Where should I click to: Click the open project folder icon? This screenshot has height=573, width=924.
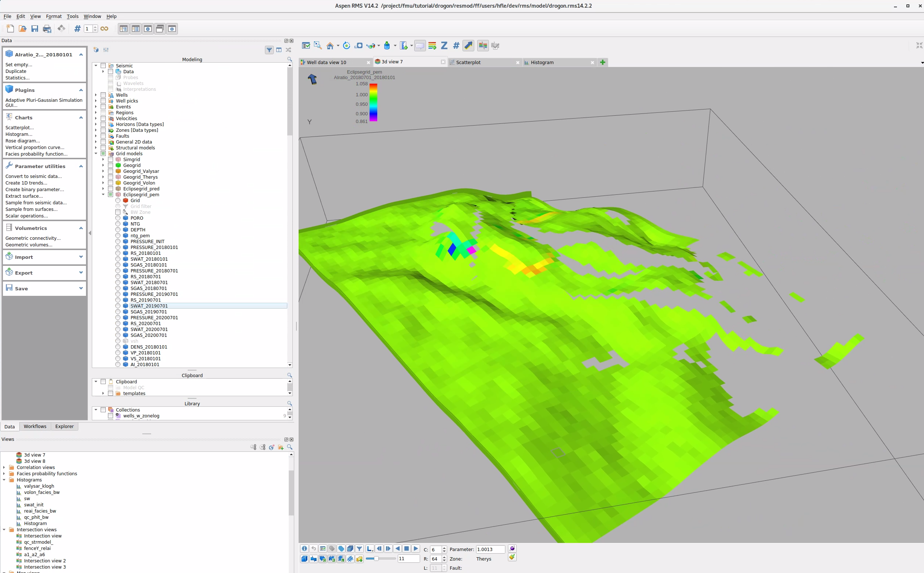22,29
